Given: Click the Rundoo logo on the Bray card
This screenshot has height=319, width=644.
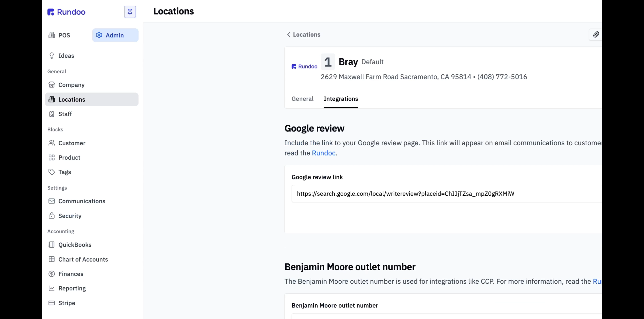Looking at the screenshot, I should 304,66.
